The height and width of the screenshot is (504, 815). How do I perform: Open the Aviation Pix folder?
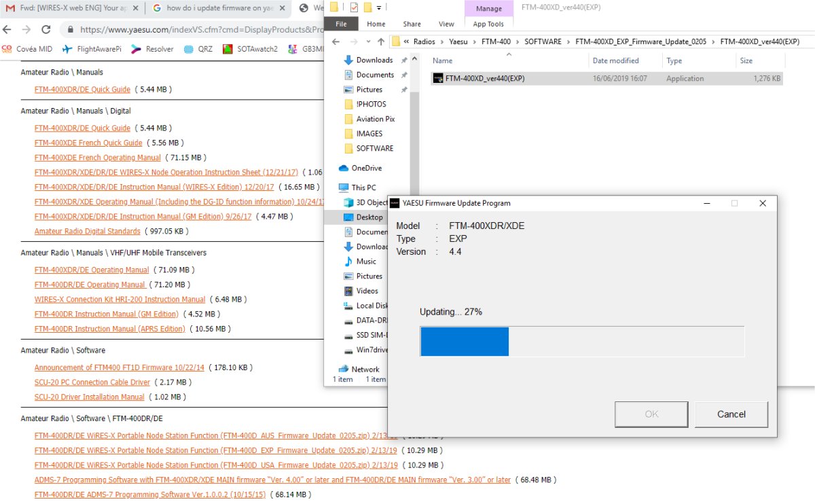pyautogui.click(x=369, y=119)
